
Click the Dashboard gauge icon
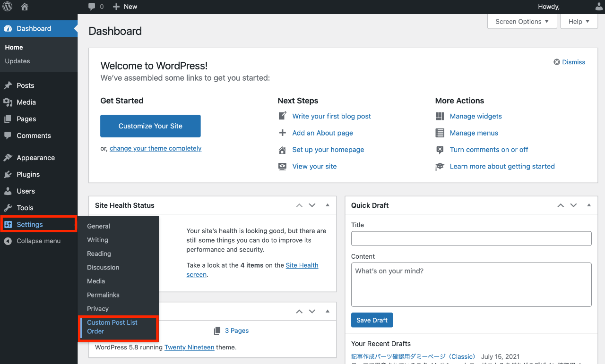pyautogui.click(x=8, y=28)
